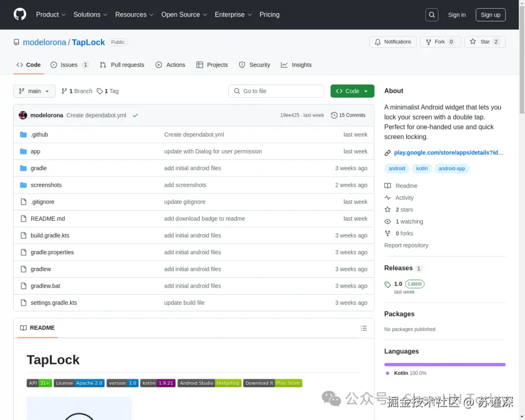Screen dimensions: 525x420
Task: Click the Activity pulse icon
Action: coord(387,198)
